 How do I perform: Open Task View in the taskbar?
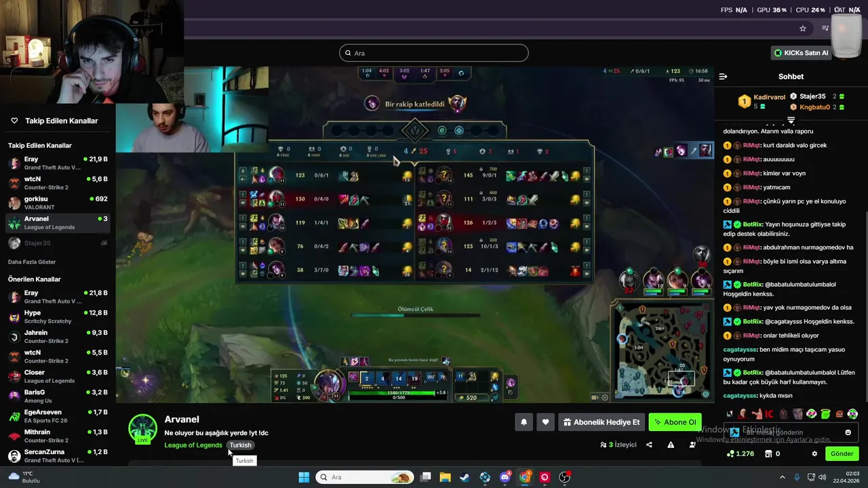[426, 477]
